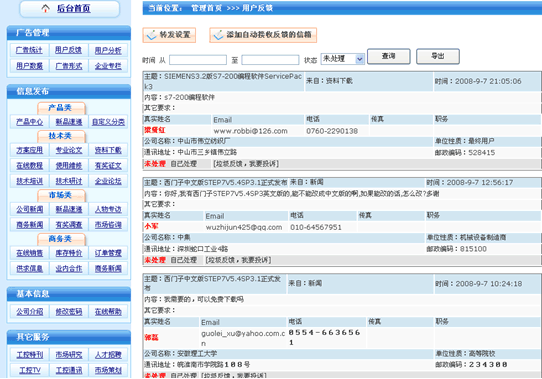The width and height of the screenshot is (542, 379).
Task: Open 企业论坛 link
Action: pyautogui.click(x=108, y=181)
